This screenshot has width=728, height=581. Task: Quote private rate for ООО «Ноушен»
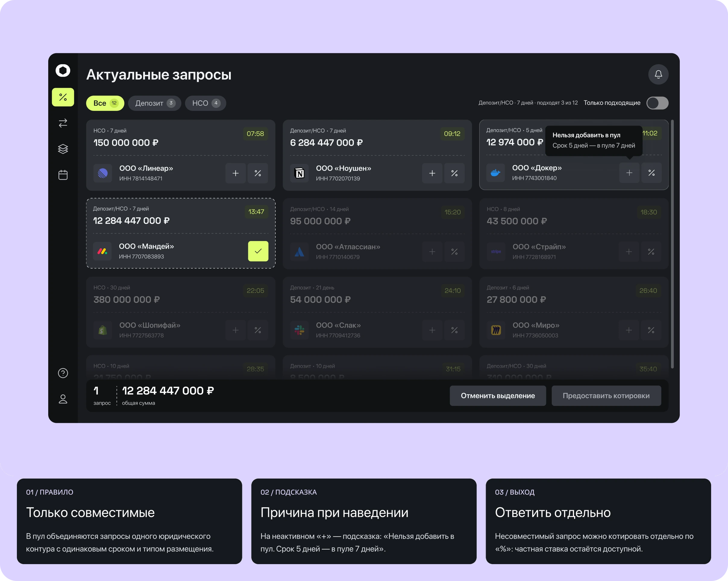point(454,173)
